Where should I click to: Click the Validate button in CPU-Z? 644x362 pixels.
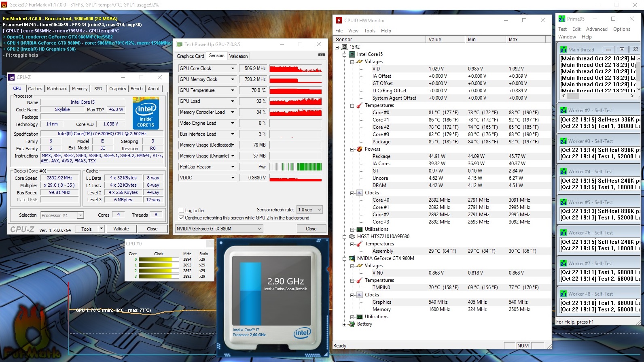(x=121, y=229)
